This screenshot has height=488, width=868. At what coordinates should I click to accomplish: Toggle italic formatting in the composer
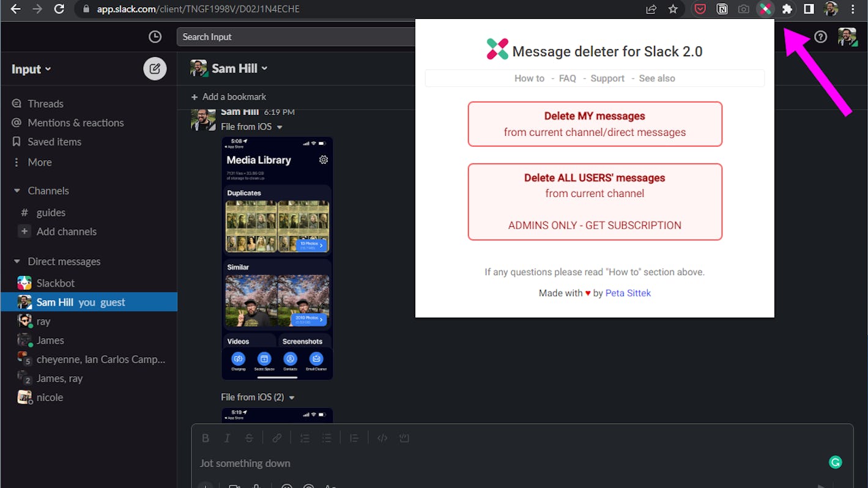tap(227, 438)
